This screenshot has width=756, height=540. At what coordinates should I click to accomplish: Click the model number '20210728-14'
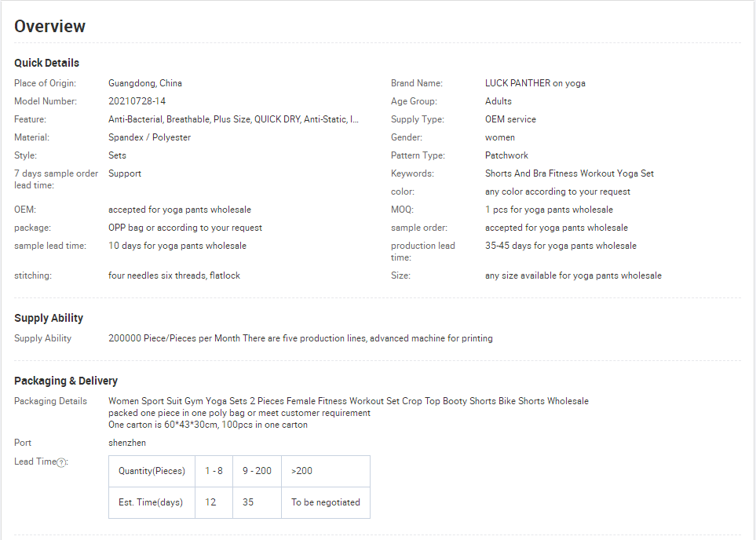click(x=137, y=101)
